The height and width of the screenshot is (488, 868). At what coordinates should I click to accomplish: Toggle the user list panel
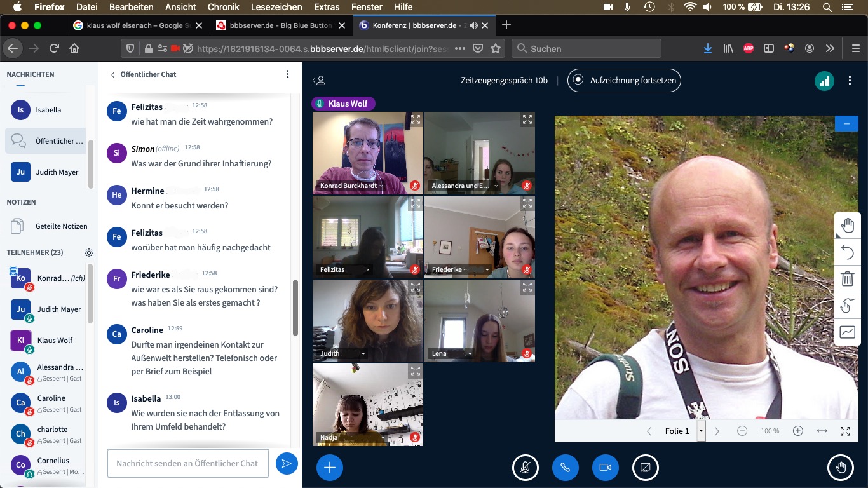319,81
